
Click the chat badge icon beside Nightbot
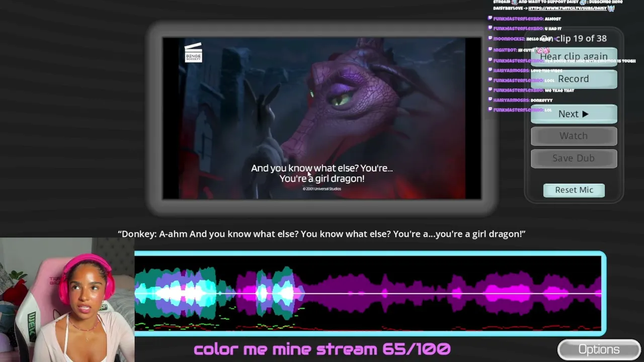click(x=491, y=50)
